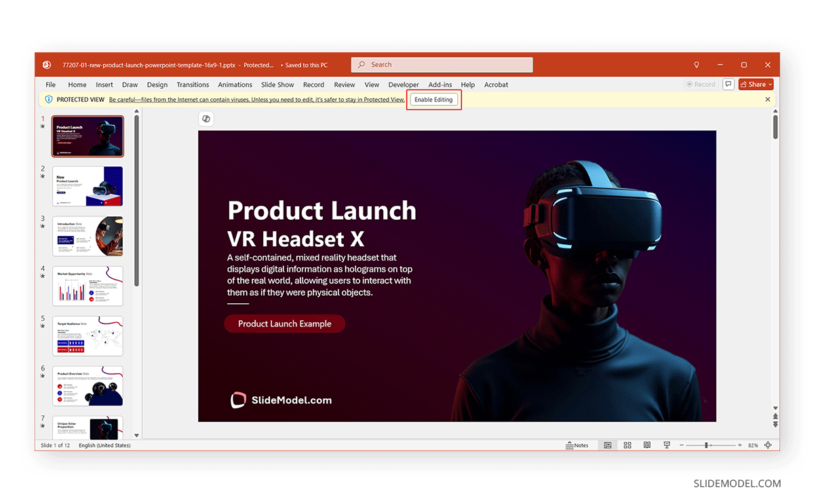Image resolution: width=814 pixels, height=504 pixels.
Task: Click in the Search box
Action: [441, 64]
